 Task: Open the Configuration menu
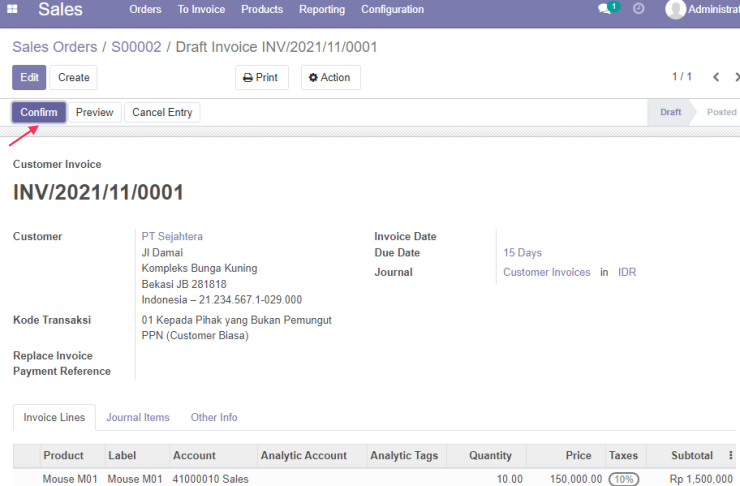pos(393,9)
